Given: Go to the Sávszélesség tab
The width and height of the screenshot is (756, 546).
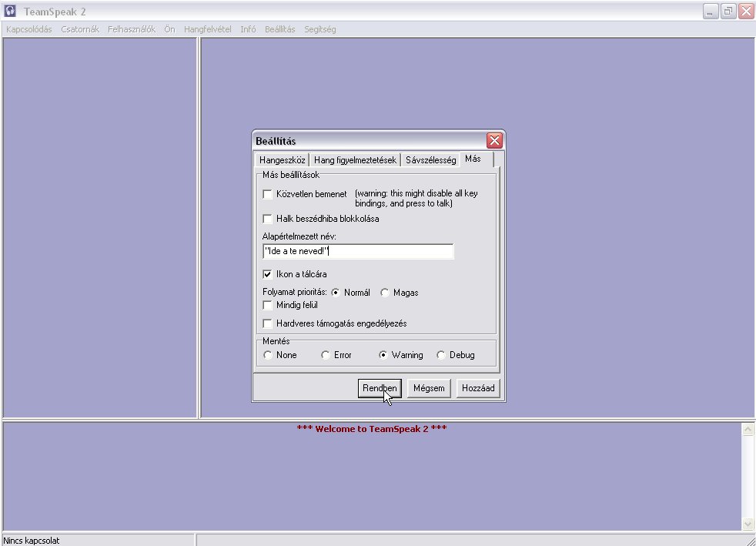Looking at the screenshot, I should tap(430, 160).
